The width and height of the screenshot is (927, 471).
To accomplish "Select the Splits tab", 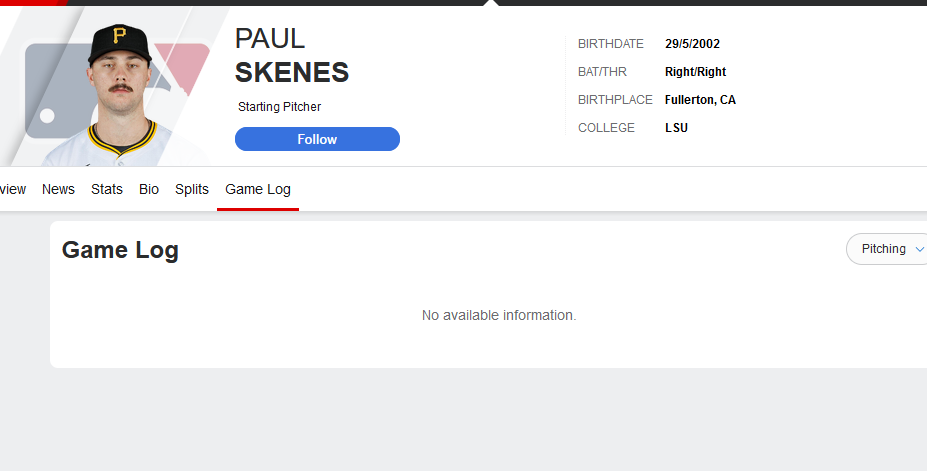I will [192, 189].
